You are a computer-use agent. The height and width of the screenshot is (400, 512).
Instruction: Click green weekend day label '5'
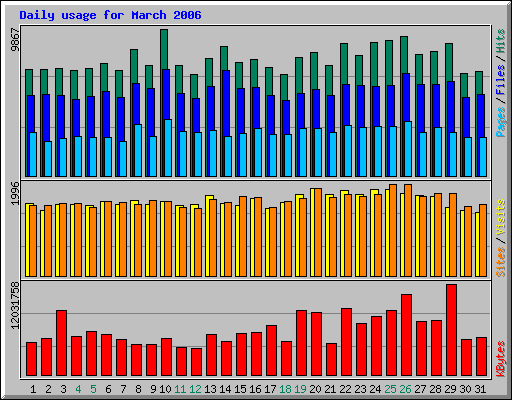coord(93,389)
